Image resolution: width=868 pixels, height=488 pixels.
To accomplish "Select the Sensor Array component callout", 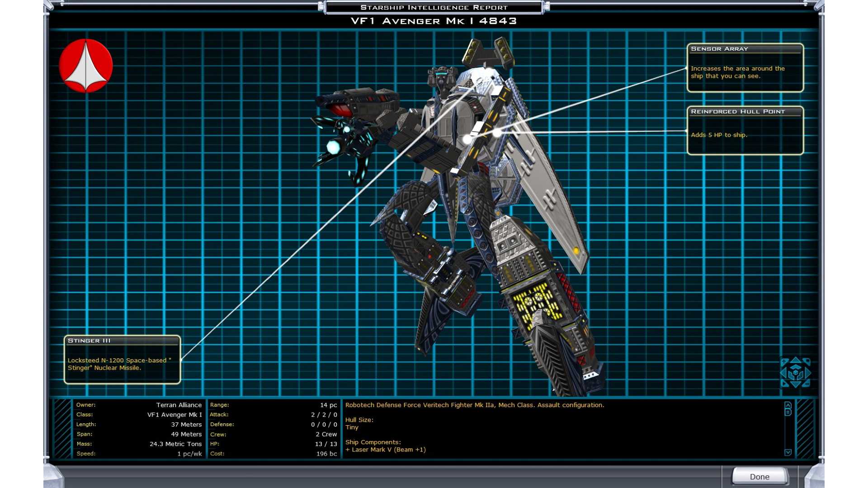I will pos(745,68).
